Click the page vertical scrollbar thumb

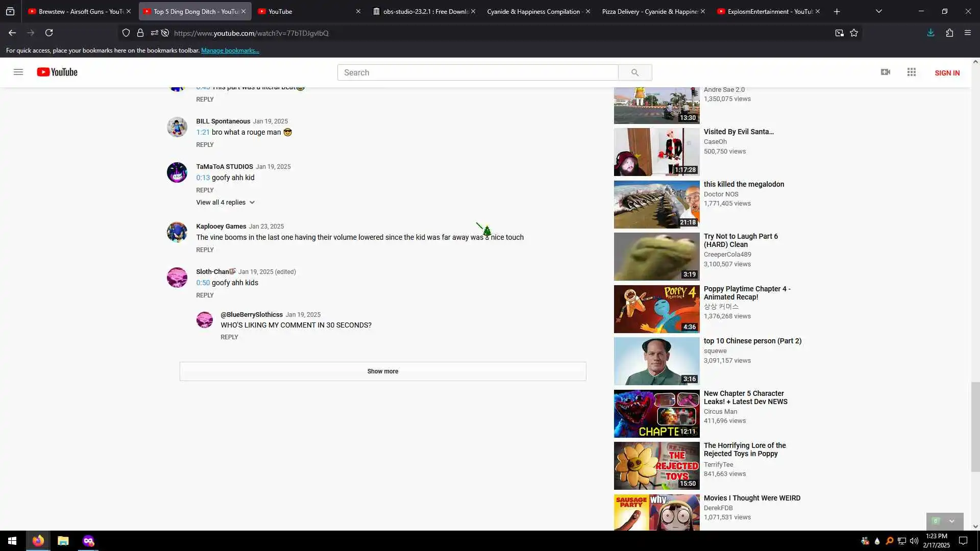[975, 427]
